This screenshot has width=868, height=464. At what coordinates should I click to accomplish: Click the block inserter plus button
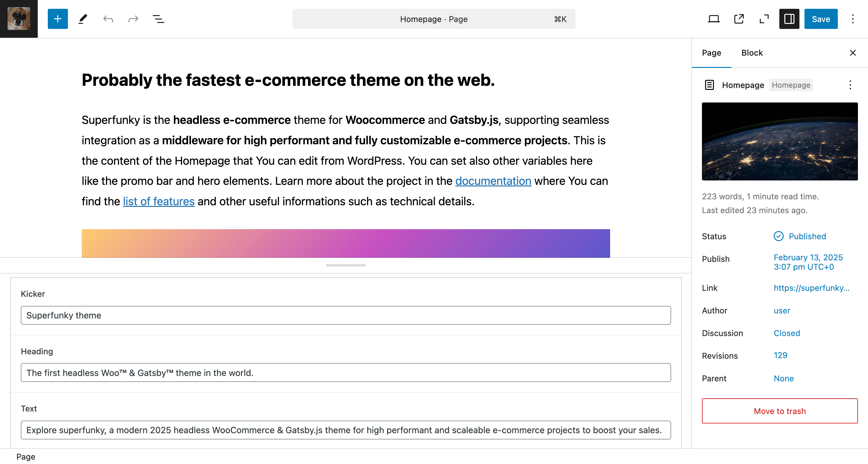coord(58,19)
